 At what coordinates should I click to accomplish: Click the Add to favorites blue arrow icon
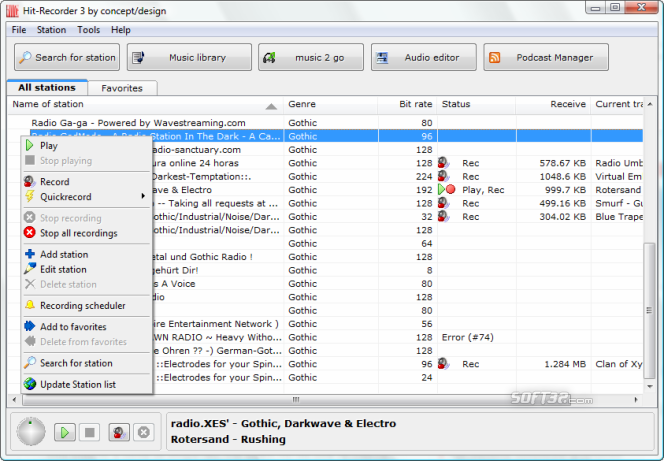[x=30, y=326]
